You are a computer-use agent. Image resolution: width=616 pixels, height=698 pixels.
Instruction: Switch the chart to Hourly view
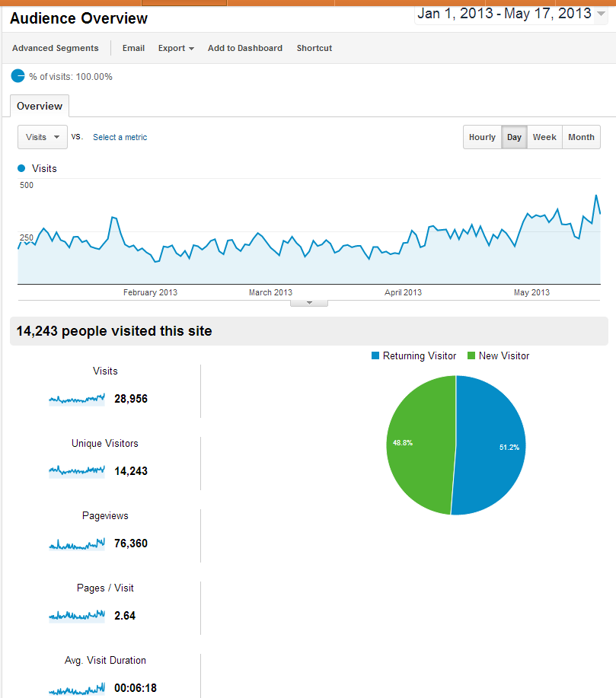tap(482, 137)
